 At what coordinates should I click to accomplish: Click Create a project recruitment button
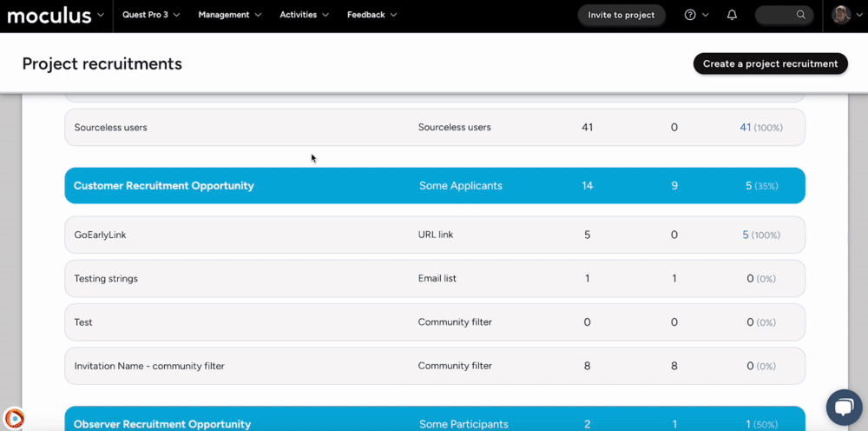click(x=770, y=63)
